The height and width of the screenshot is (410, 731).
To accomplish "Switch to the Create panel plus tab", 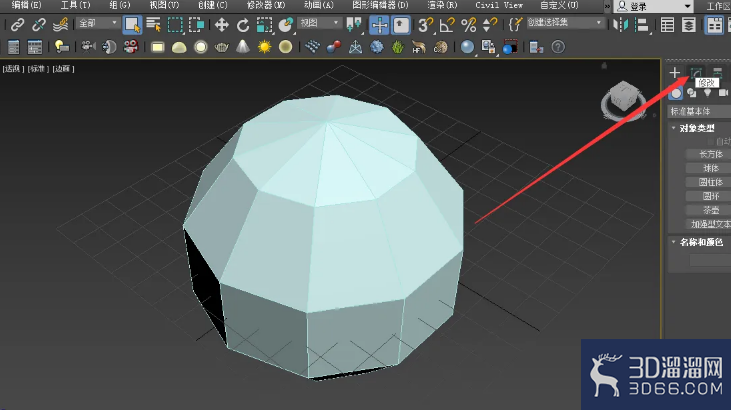I will tap(674, 73).
